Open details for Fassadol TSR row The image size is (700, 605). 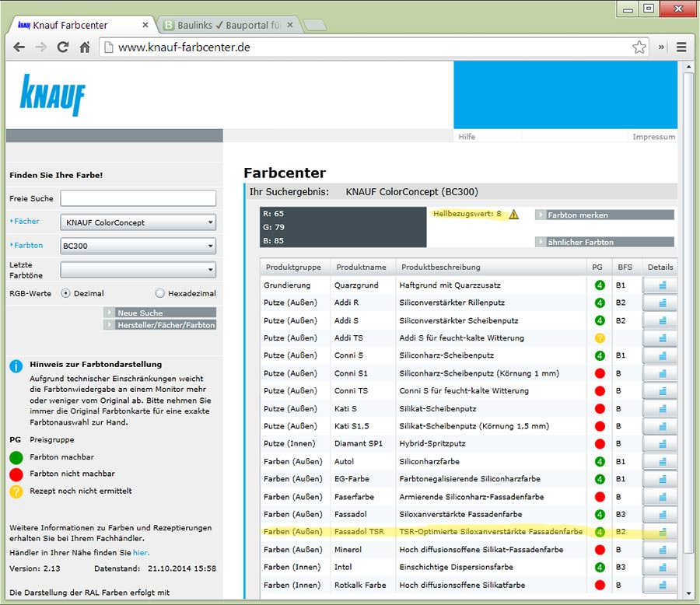(x=660, y=532)
